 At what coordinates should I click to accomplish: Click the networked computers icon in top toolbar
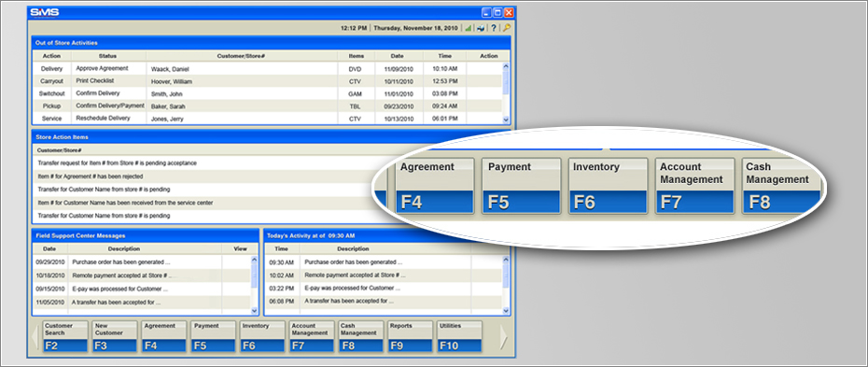(481, 28)
